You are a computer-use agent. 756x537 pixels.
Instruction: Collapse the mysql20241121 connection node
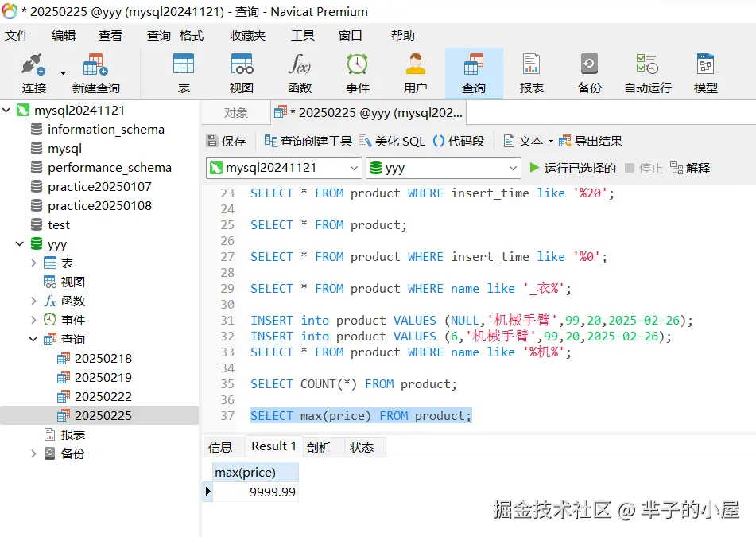click(6, 110)
